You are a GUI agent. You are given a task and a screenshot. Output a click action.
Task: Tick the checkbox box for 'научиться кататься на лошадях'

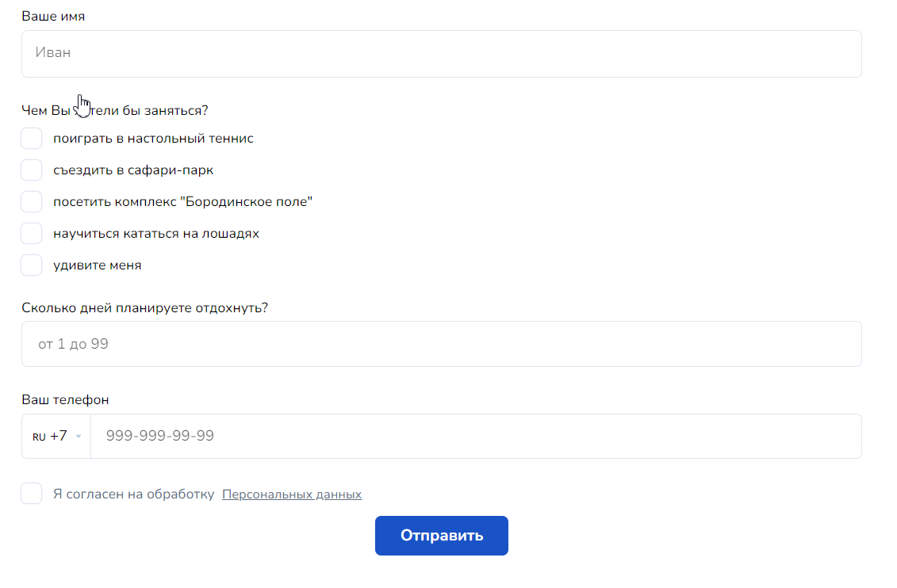(32, 234)
